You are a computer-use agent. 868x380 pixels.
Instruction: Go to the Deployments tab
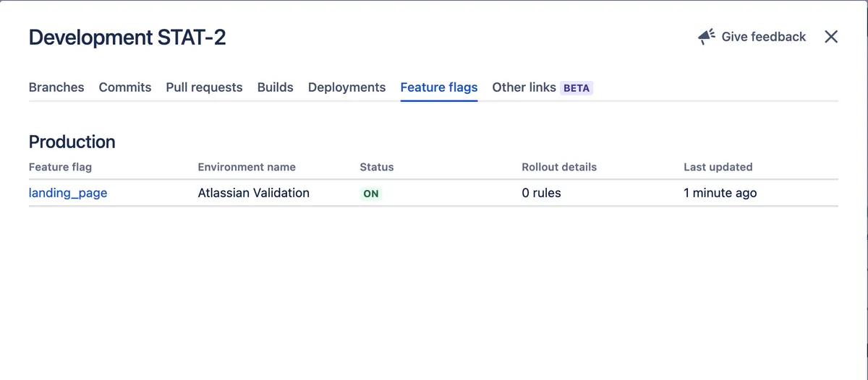(347, 87)
